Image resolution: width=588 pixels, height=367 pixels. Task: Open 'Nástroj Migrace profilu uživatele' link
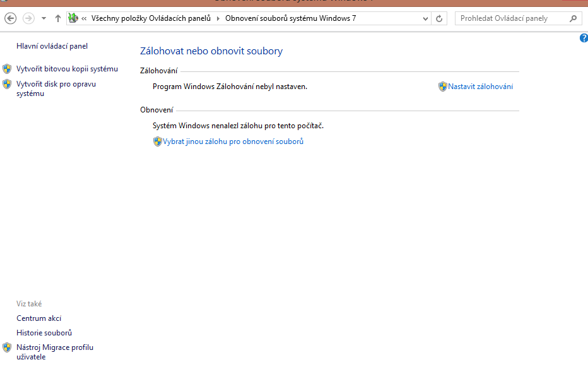(x=55, y=352)
